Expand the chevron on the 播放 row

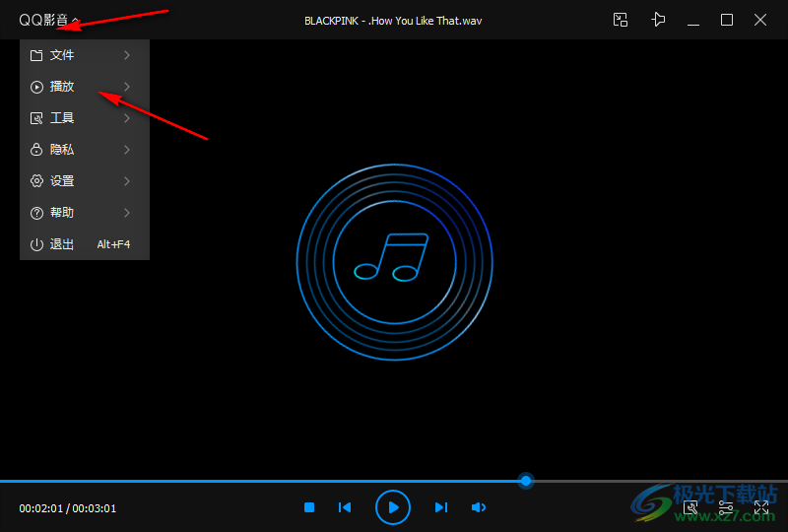(x=127, y=87)
